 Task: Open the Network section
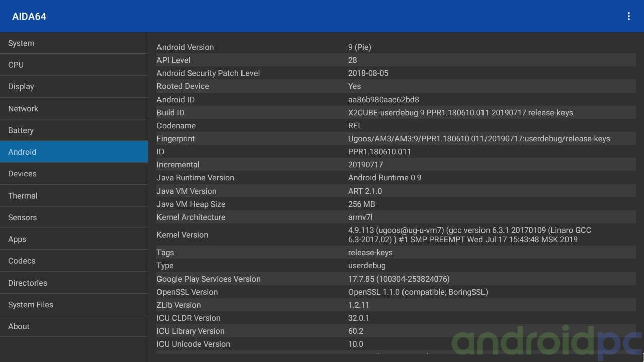click(x=74, y=109)
